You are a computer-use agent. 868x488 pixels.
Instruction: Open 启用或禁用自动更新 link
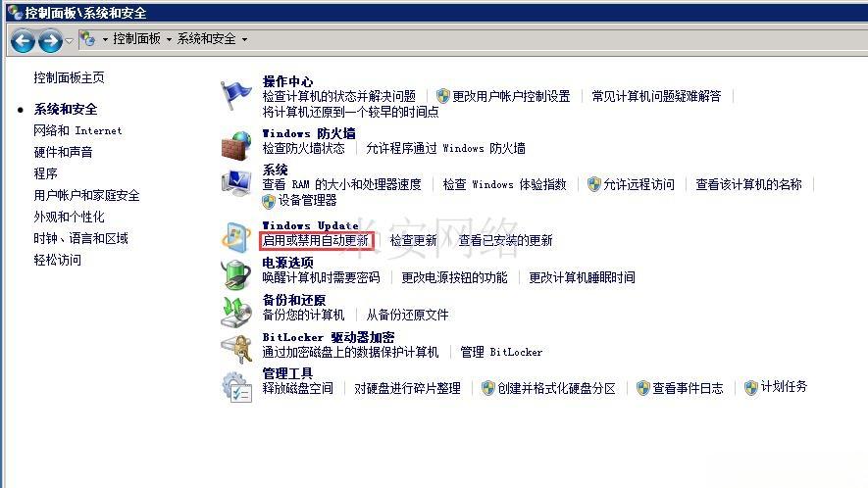tap(316, 240)
